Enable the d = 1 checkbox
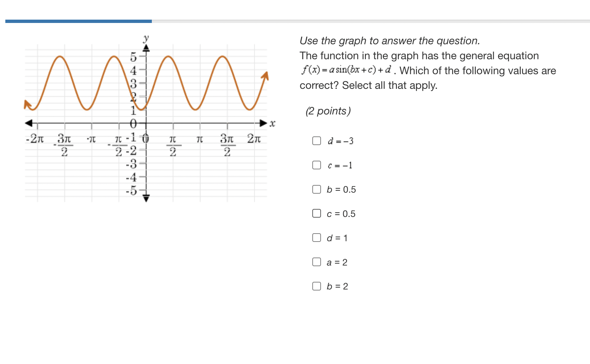This screenshot has width=590, height=364. point(316,238)
